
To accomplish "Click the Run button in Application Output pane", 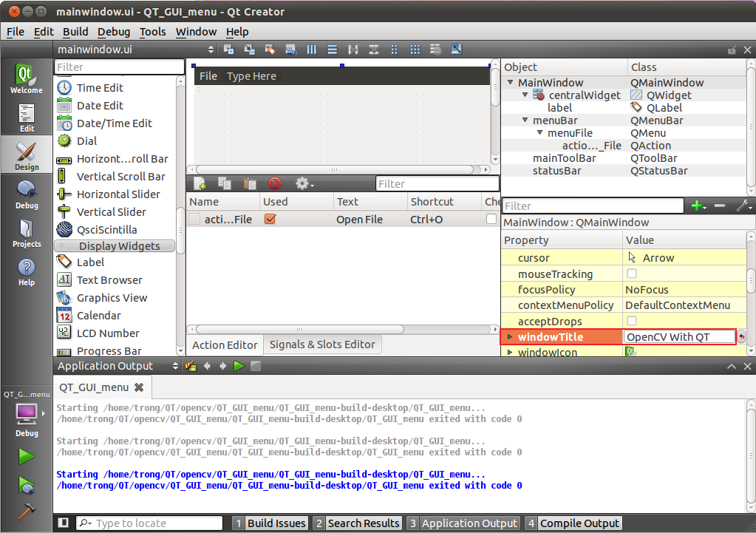I will (x=238, y=365).
